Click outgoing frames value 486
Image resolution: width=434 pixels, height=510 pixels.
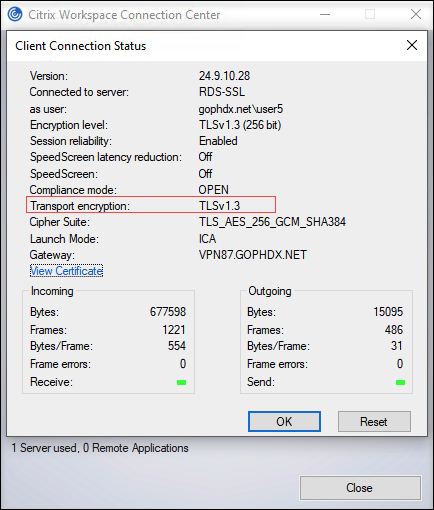coord(394,330)
